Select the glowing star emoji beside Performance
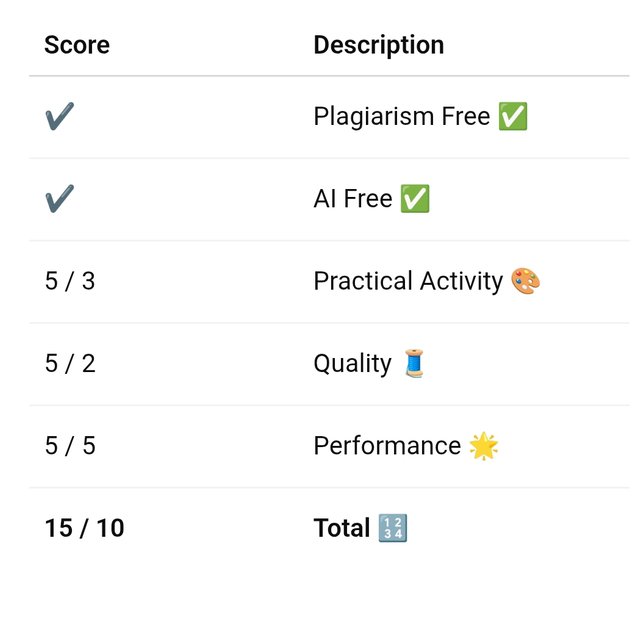640x618 pixels. coord(484,446)
